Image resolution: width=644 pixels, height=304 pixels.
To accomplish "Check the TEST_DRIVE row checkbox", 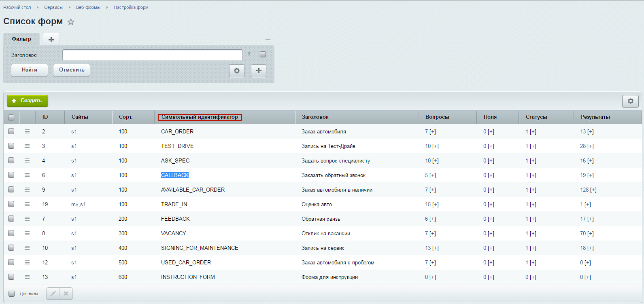I will (11, 146).
